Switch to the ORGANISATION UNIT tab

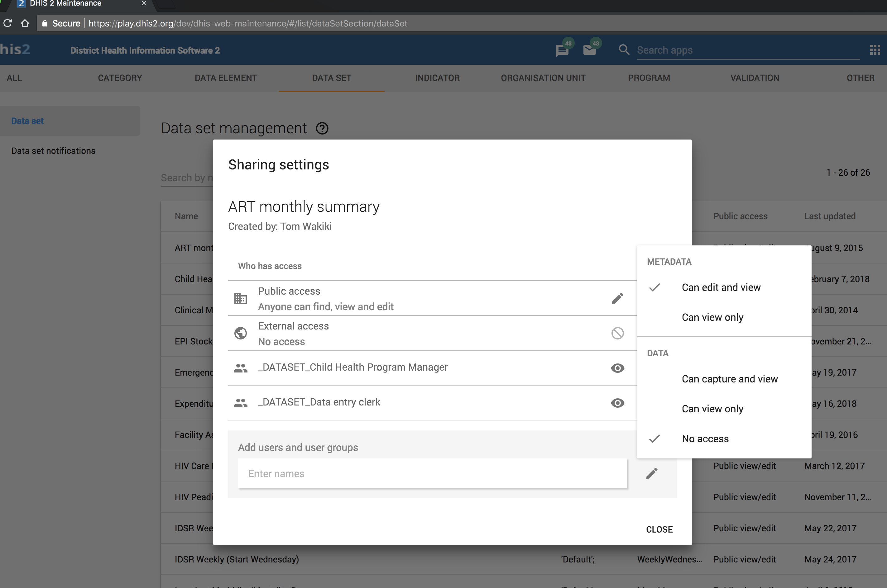point(543,78)
